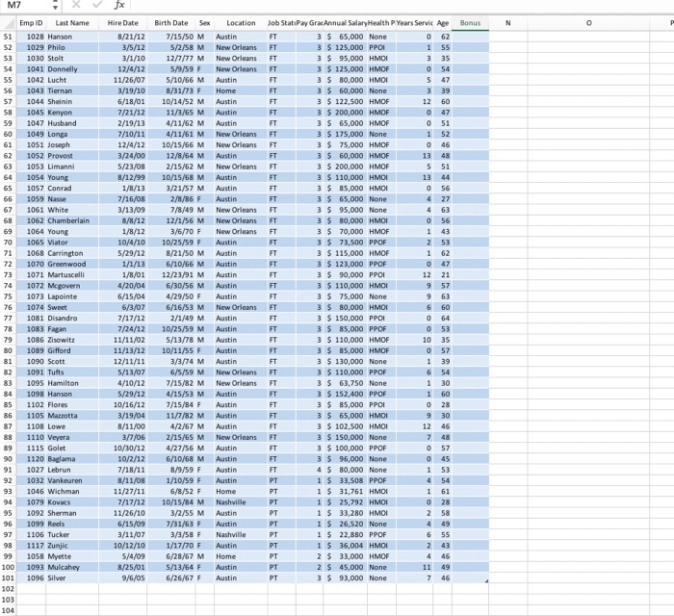Screen dimensions: 674x616
Task: Click salary cell $ 25,792 for Kovacs
Action: pos(345,502)
